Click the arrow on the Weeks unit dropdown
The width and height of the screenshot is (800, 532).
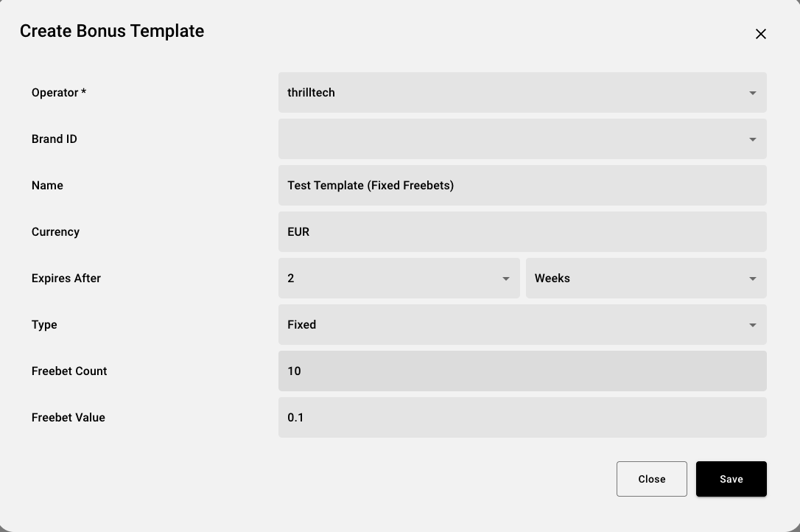752,279
